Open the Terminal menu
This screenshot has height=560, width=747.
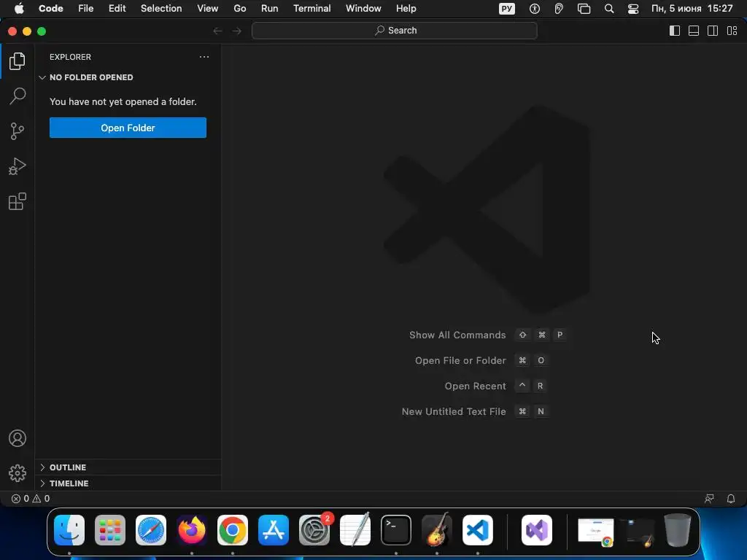tap(311, 9)
